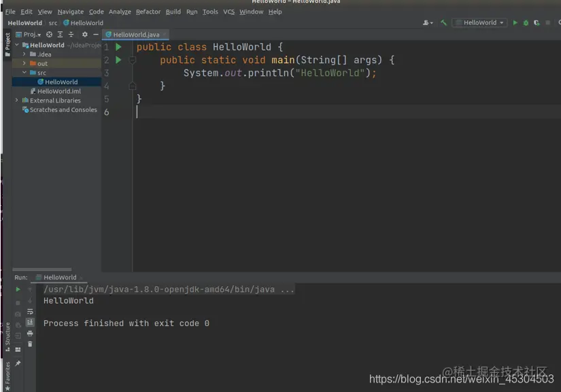Run the class from line 1 gutter arrow

(118, 47)
